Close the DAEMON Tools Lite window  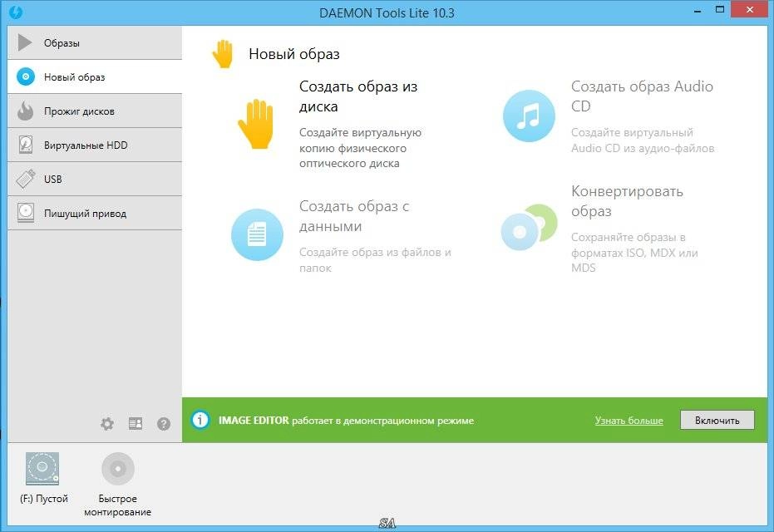tap(750, 10)
